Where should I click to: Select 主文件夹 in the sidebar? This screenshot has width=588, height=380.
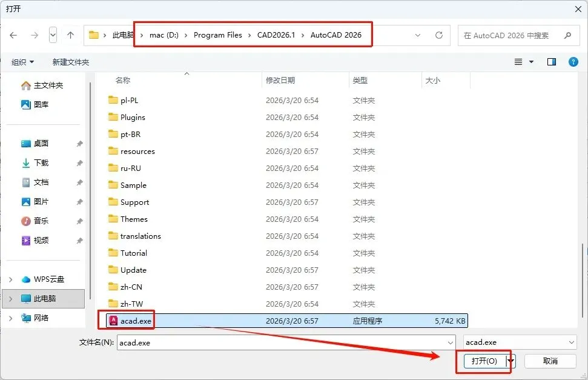(x=42, y=85)
